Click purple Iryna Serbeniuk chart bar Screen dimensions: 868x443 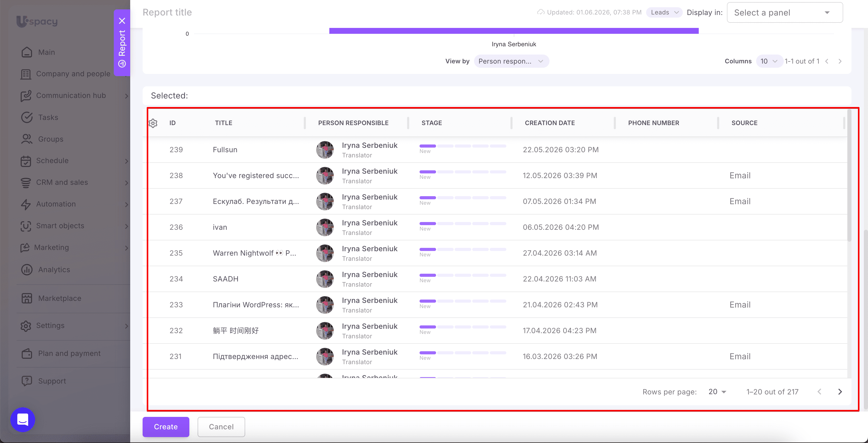tap(514, 31)
